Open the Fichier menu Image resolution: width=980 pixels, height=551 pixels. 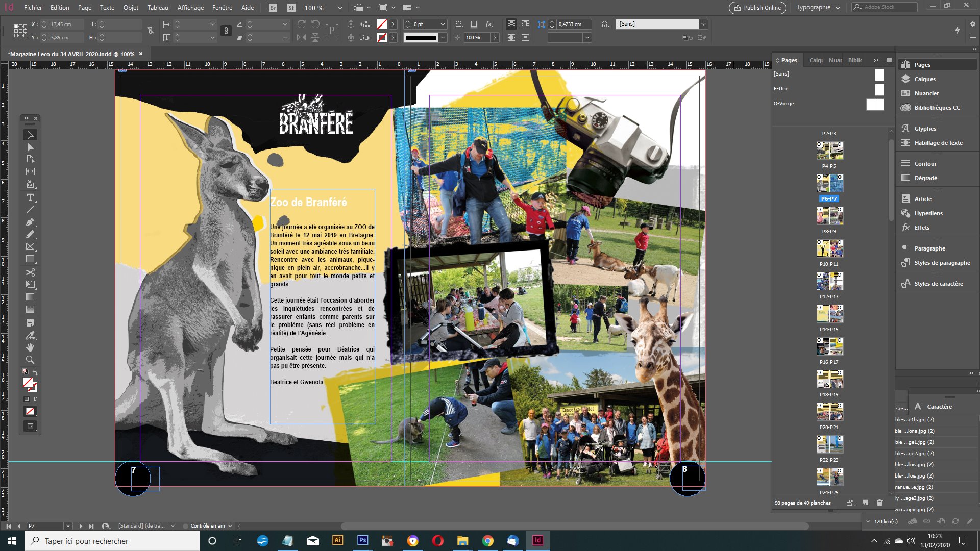pyautogui.click(x=33, y=8)
